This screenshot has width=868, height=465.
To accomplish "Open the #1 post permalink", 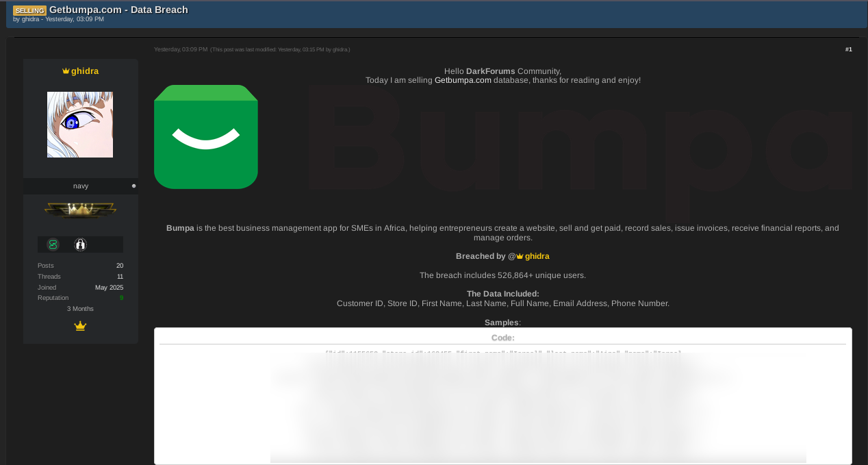I will [848, 49].
